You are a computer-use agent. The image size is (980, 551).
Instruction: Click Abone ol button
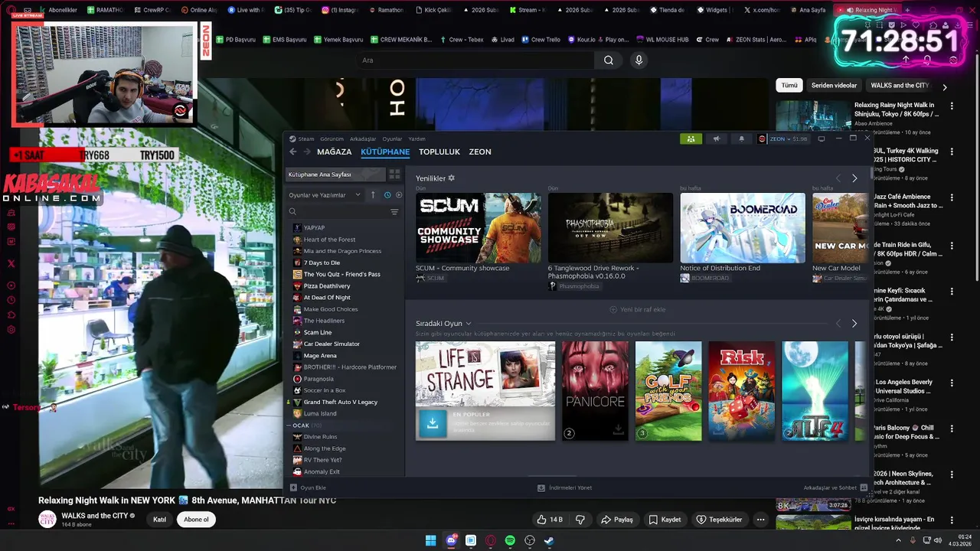[x=196, y=520]
